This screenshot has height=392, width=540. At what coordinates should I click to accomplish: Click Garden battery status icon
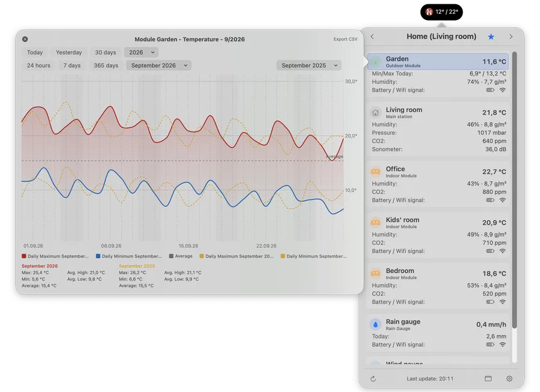click(x=490, y=90)
